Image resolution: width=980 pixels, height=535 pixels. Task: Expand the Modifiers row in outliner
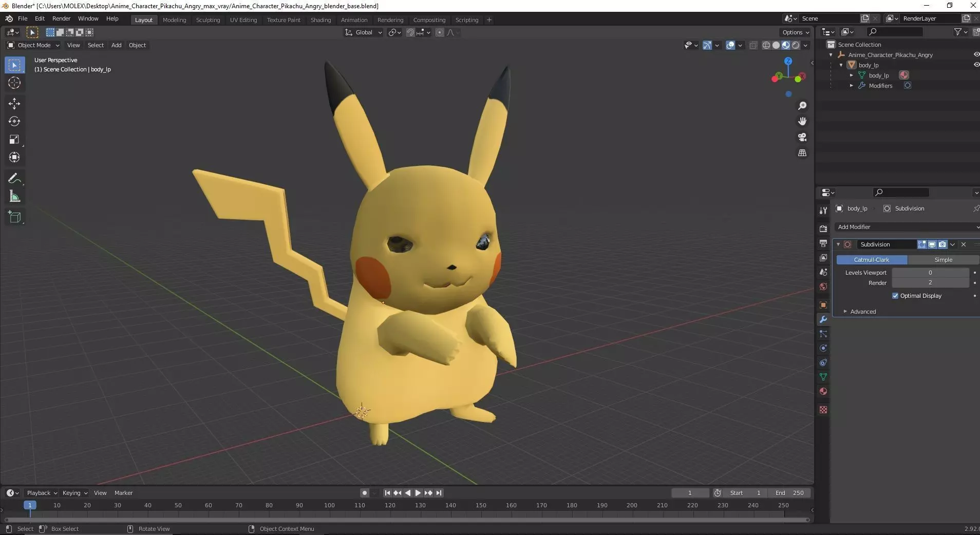point(852,86)
